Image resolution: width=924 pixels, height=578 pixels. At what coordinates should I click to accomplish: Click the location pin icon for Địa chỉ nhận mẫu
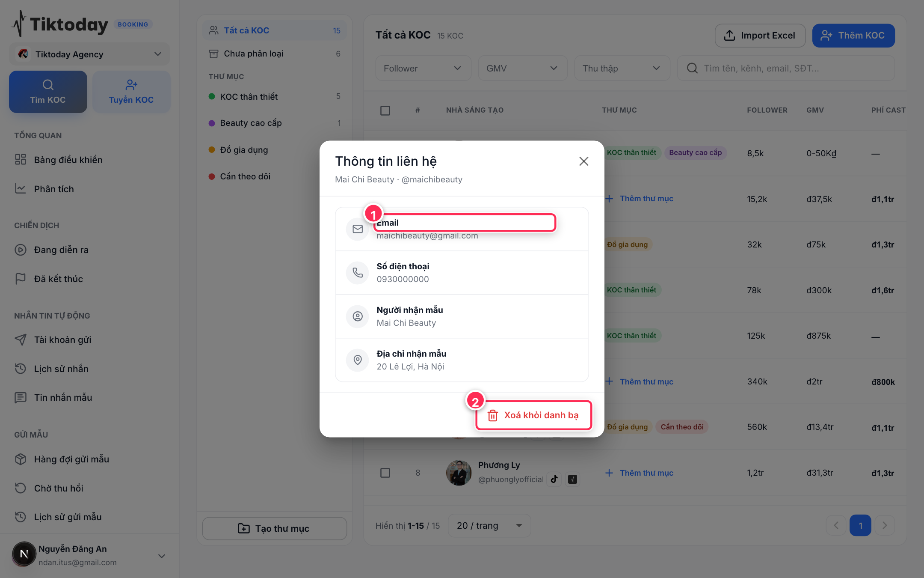click(x=358, y=360)
